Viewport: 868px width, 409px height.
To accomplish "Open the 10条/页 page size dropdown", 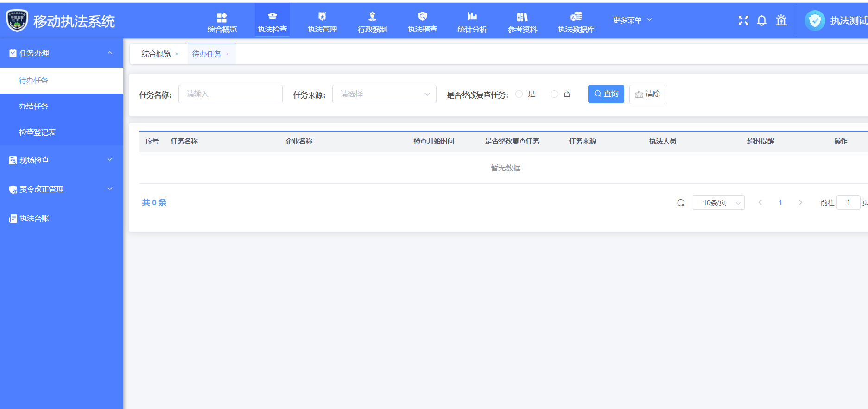I will (719, 203).
